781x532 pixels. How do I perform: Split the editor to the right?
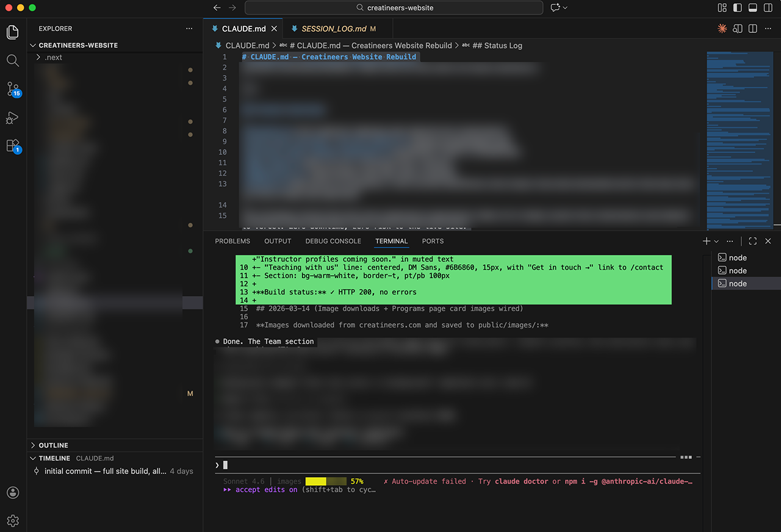point(753,29)
